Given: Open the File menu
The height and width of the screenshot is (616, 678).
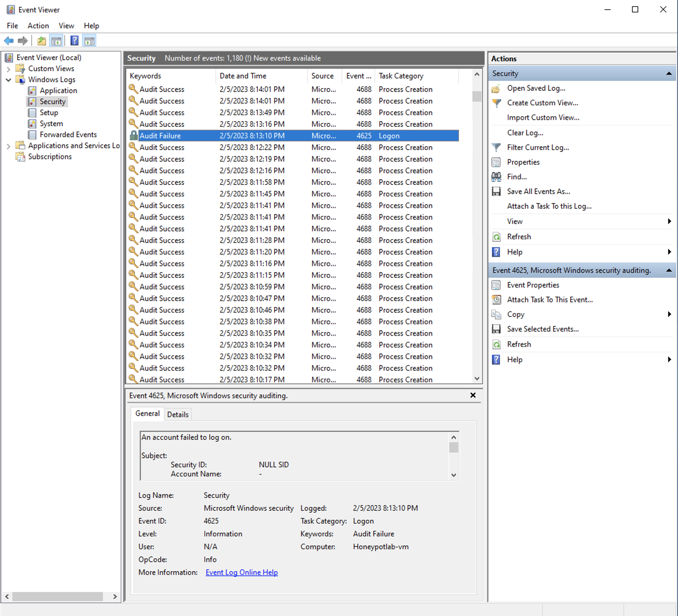Looking at the screenshot, I should pos(13,26).
